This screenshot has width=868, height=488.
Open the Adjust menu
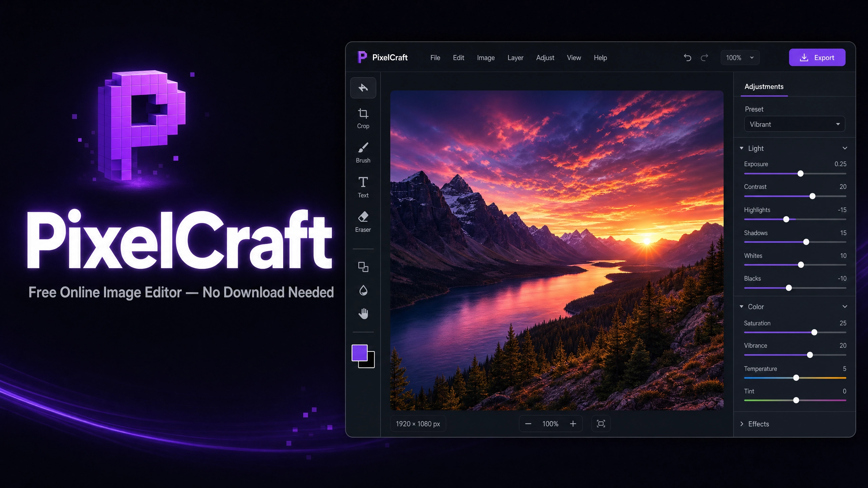tap(545, 58)
